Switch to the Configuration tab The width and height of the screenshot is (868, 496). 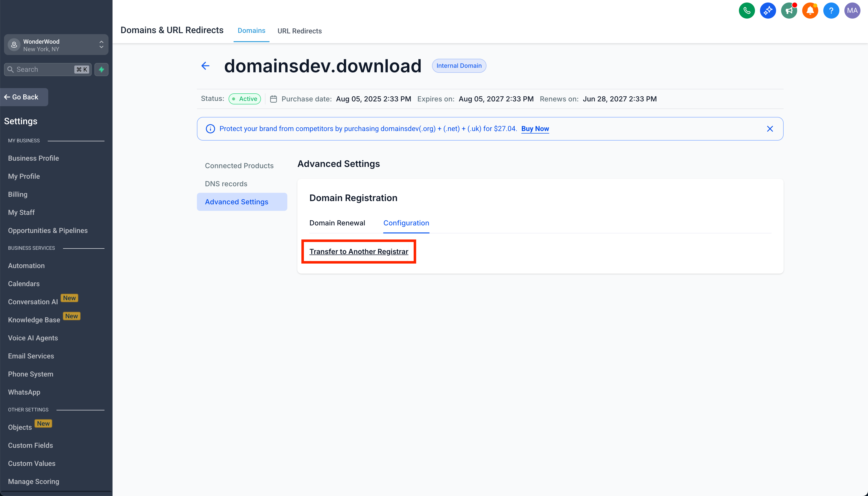406,223
